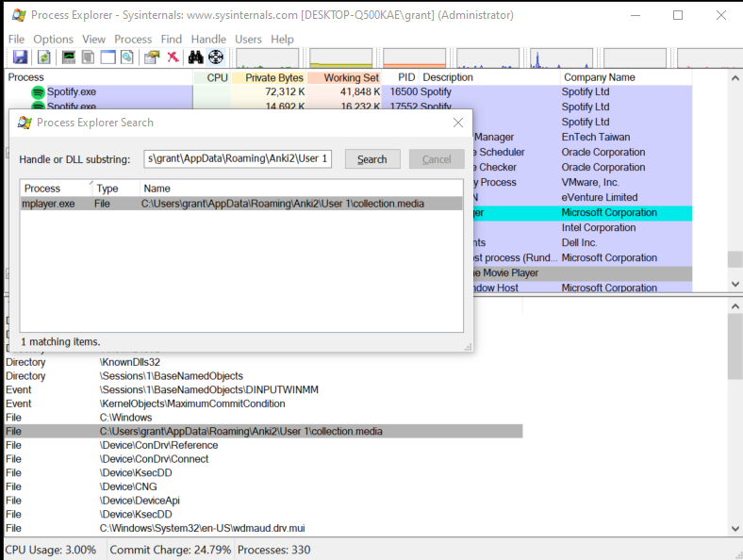
Task: Click the Show Process Tree toolbar icon
Action: 88,58
